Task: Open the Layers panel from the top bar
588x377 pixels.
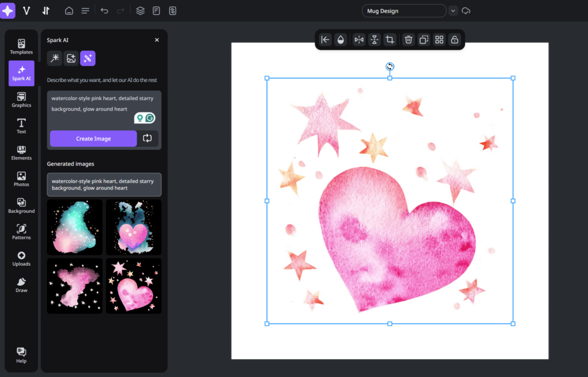Action: pyautogui.click(x=140, y=10)
